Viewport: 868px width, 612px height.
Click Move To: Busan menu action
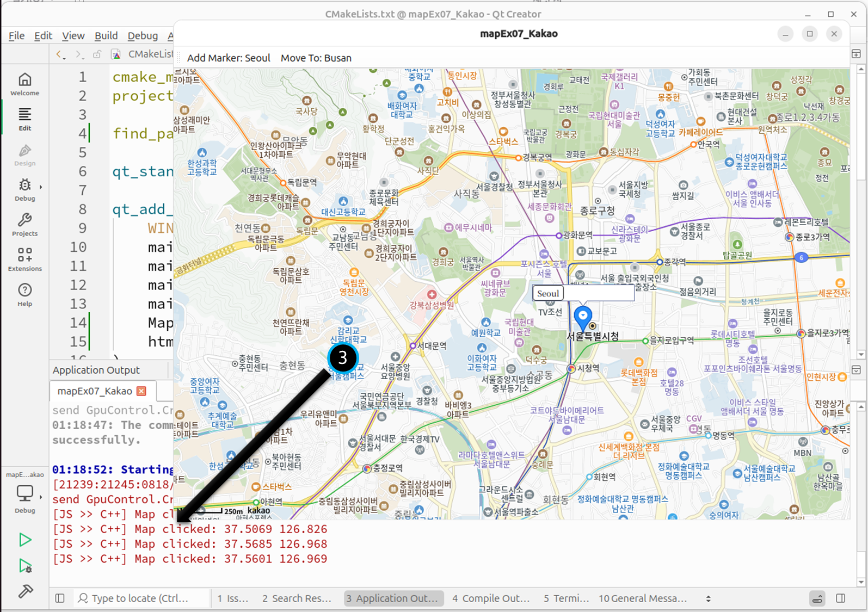coord(316,58)
